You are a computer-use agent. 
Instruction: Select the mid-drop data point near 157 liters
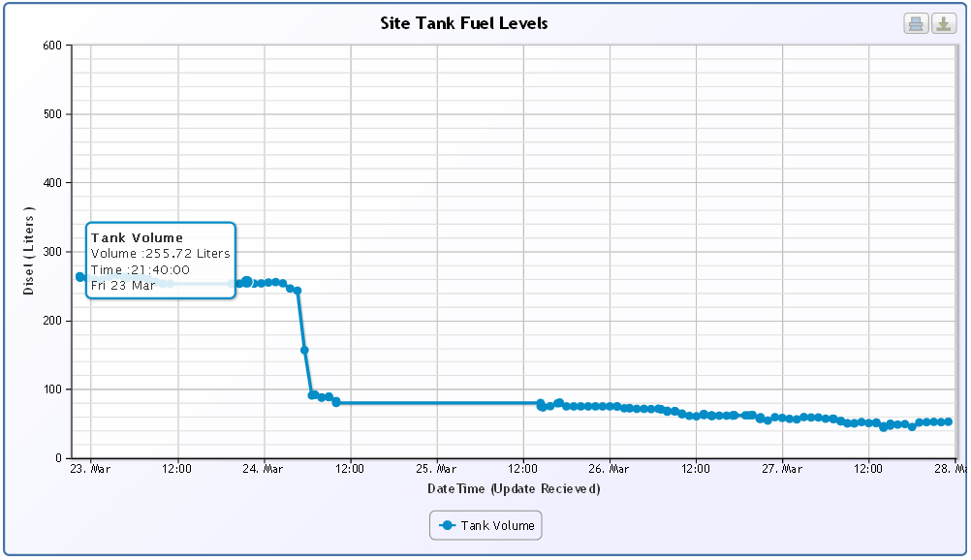point(304,350)
